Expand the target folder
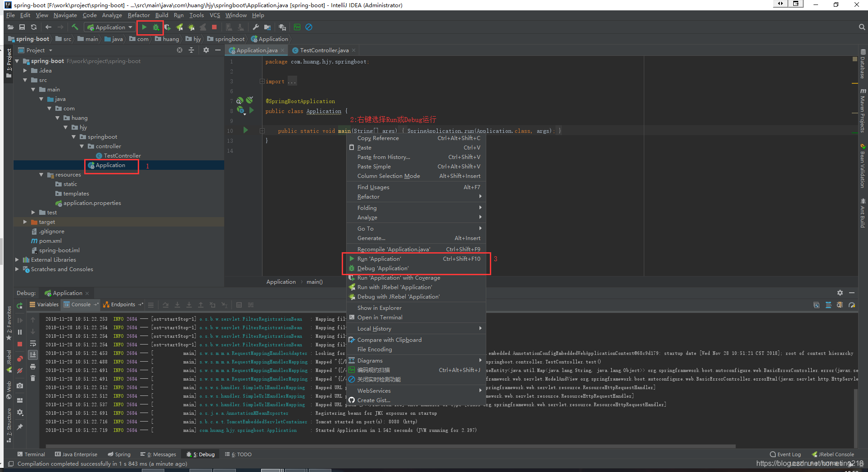This screenshot has width=868, height=472. click(x=26, y=222)
